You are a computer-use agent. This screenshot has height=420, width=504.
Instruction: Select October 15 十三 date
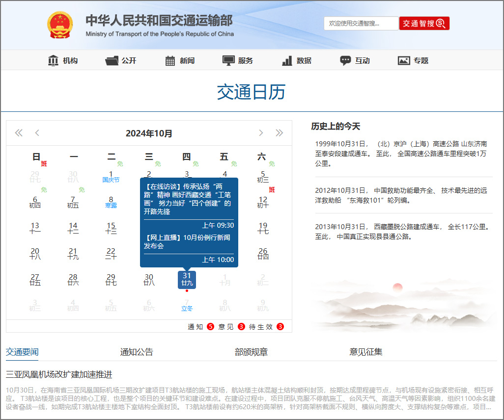(x=111, y=228)
